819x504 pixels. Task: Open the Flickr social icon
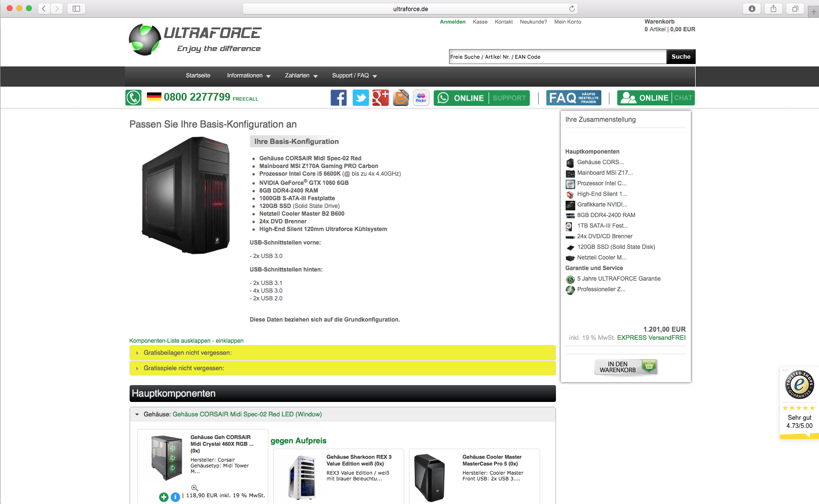coord(421,98)
